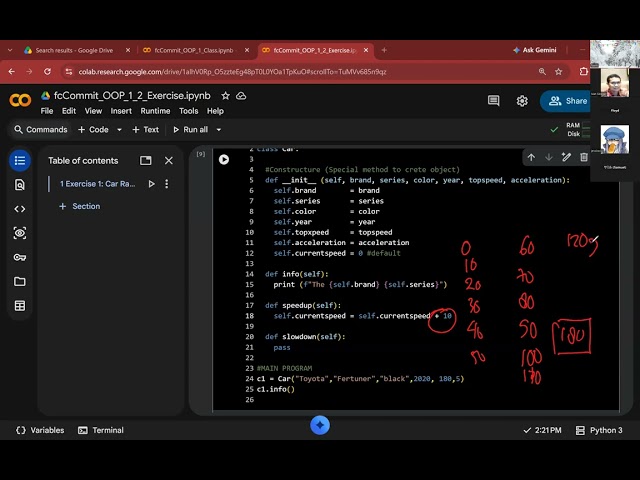Screen dimensions: 640x480
Task: Click the notebook title fcCommit_OOP_1_2_Exercise.ipynb
Action: [132, 96]
